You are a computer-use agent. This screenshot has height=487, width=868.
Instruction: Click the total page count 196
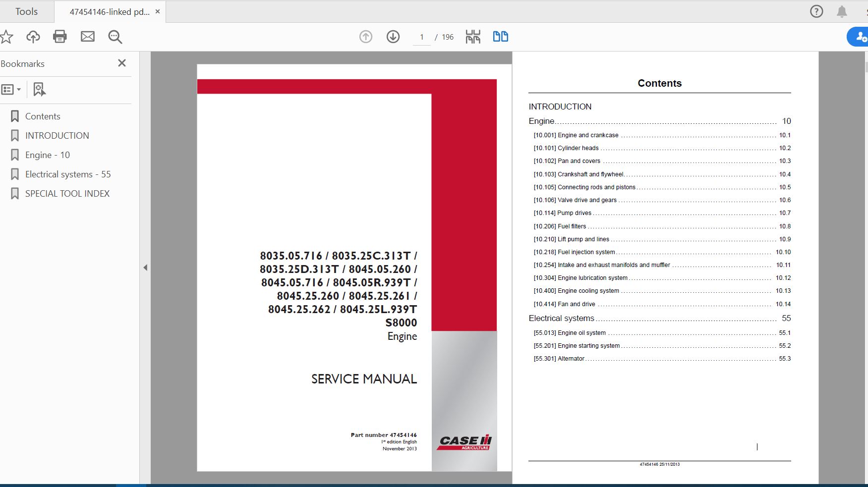point(448,37)
